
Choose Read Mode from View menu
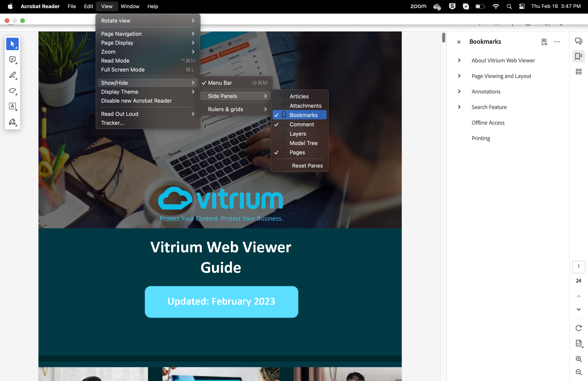tap(148, 61)
